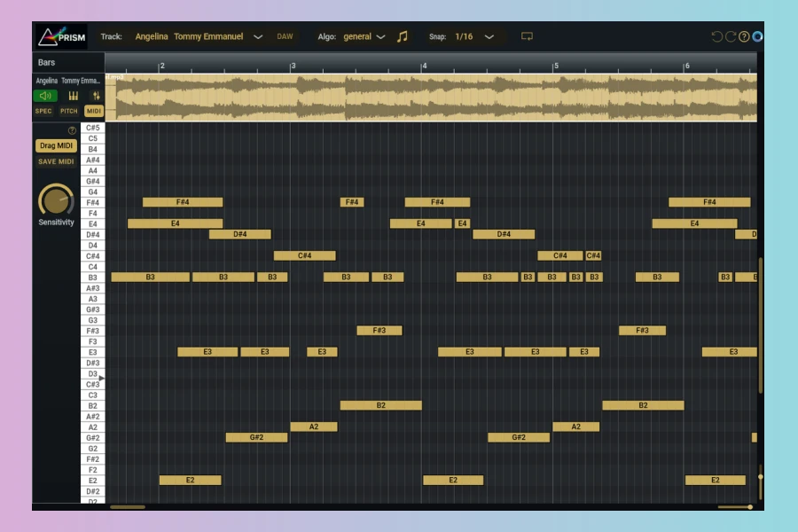Switch to the PITCH view tab
798x532 pixels.
(x=68, y=111)
